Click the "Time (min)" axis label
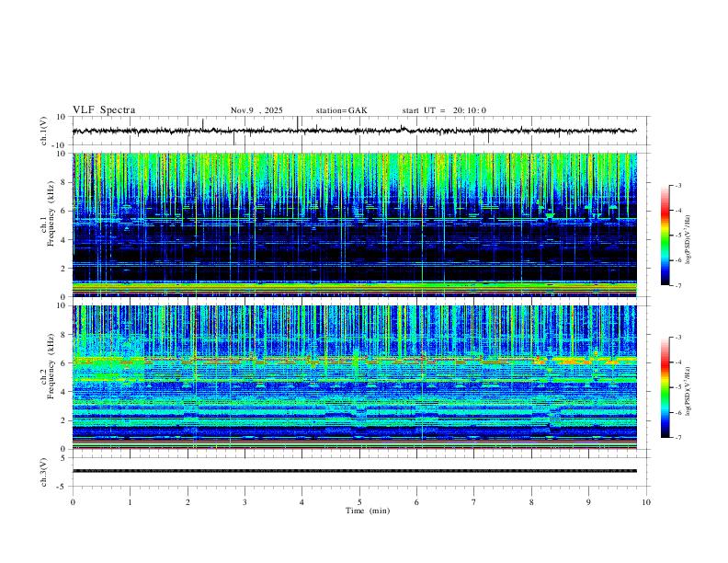728x563 pixels. point(368,511)
